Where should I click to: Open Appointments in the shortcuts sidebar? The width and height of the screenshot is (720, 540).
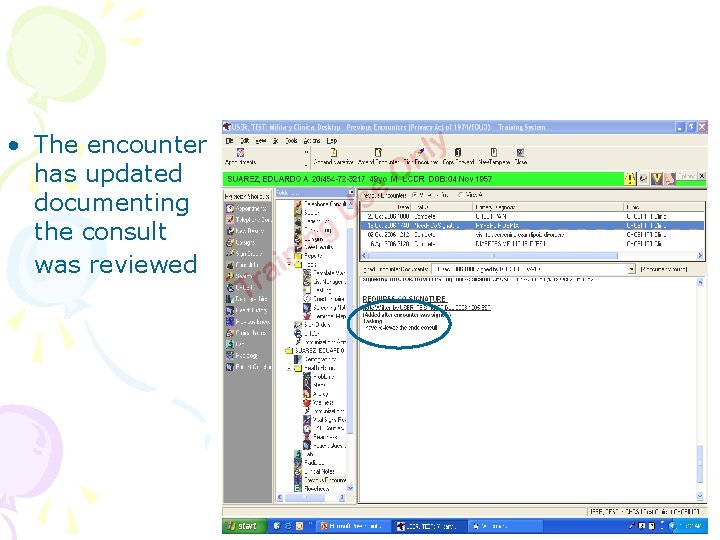pyautogui.click(x=248, y=208)
